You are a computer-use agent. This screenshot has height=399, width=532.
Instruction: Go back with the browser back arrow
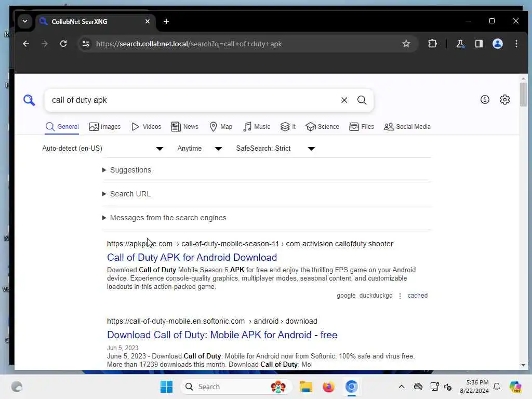26,44
